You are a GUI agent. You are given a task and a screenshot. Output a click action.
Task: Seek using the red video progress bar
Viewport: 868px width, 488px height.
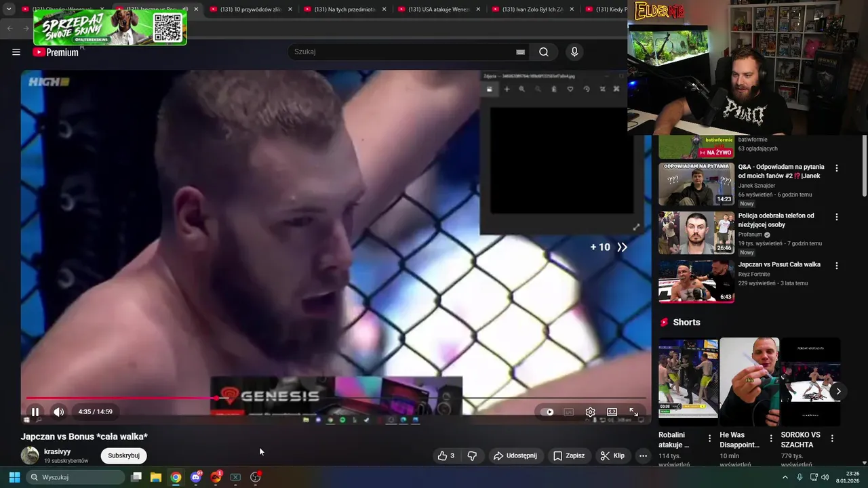[x=336, y=399]
